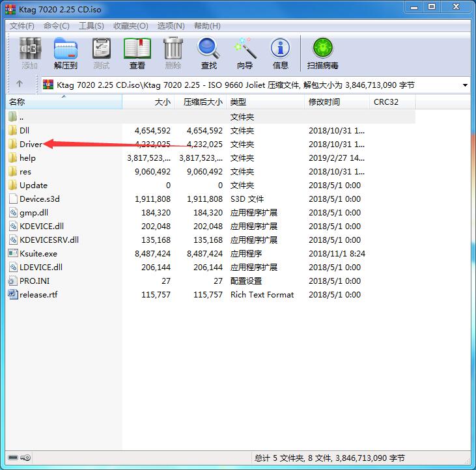Click the archive icon in address bar
This screenshot has width=476, height=470.
[48, 85]
